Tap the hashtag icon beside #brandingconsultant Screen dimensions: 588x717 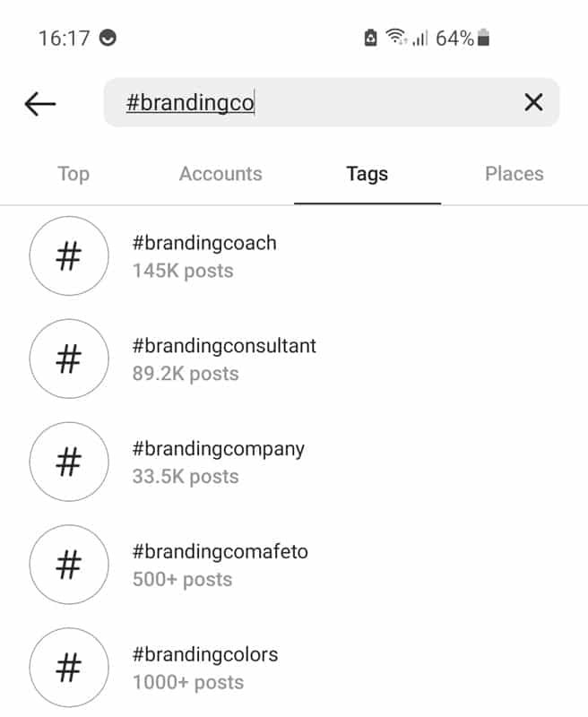pyautogui.click(x=69, y=359)
